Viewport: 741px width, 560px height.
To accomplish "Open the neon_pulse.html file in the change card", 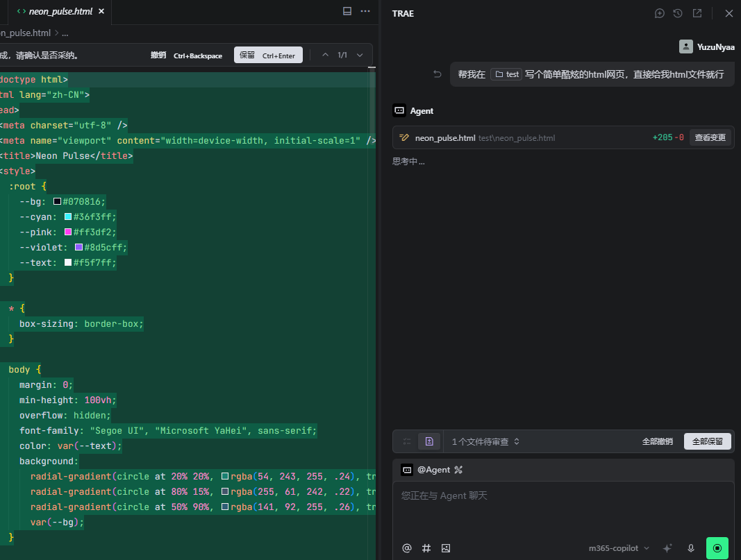I will (445, 138).
